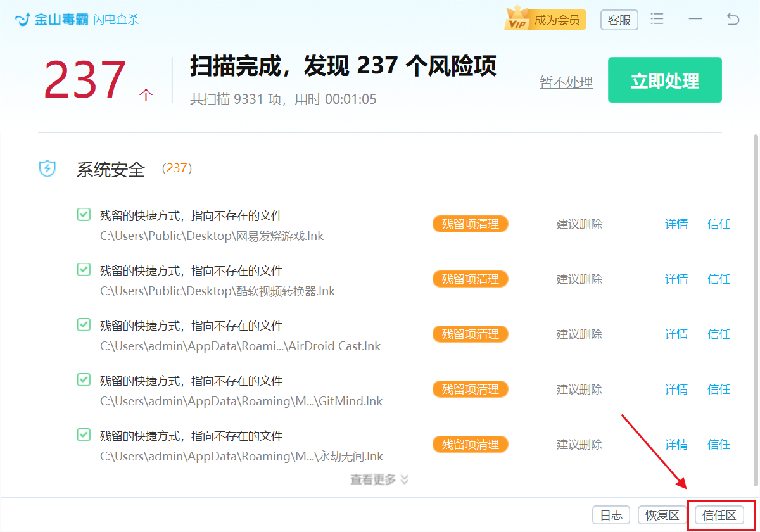This screenshot has width=760, height=532.
Task: Click the 闪电查杀 title text
Action: 116,20
